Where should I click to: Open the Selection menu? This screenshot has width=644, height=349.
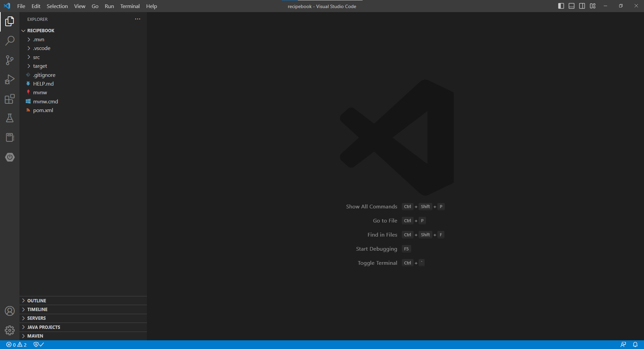57,6
